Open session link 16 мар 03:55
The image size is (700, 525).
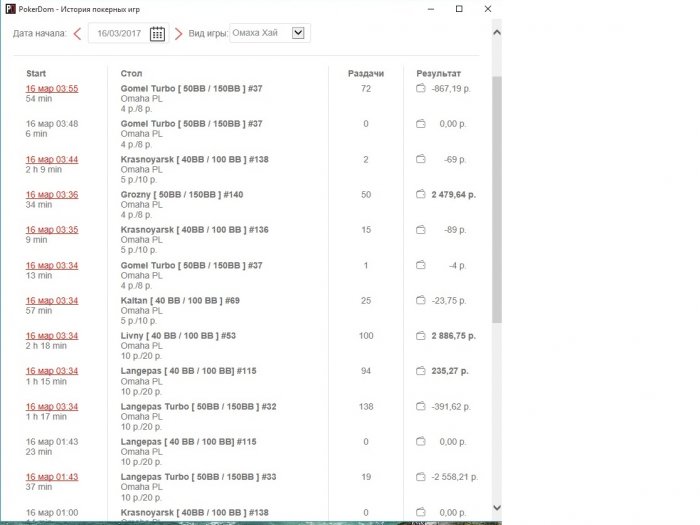(52, 88)
